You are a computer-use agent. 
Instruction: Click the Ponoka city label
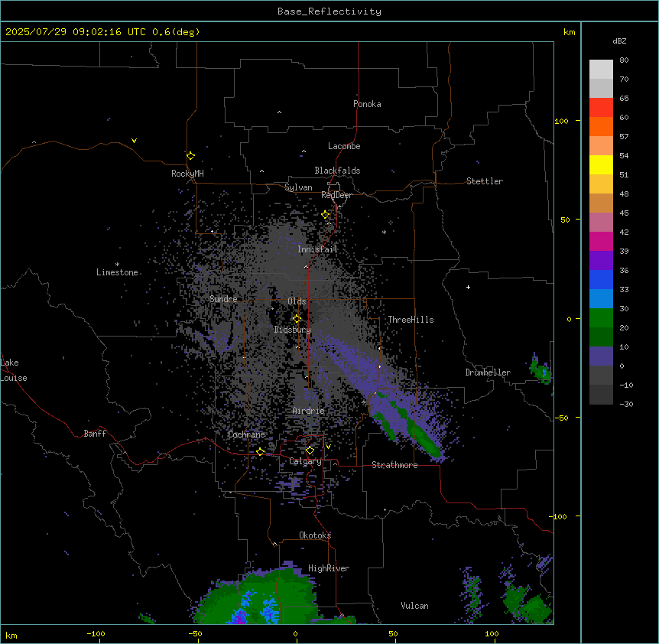tap(367, 104)
